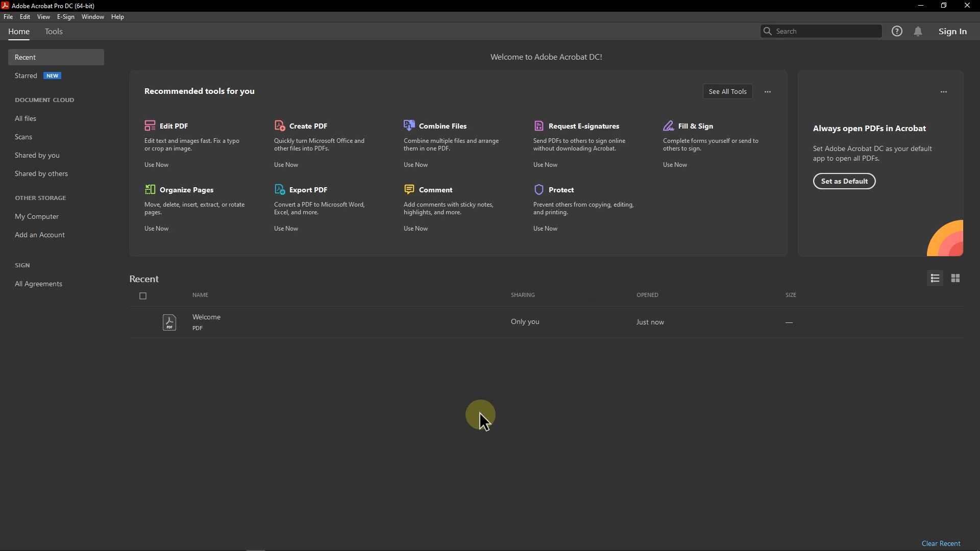Check the select-all checkbox in Recent

[x=143, y=296]
